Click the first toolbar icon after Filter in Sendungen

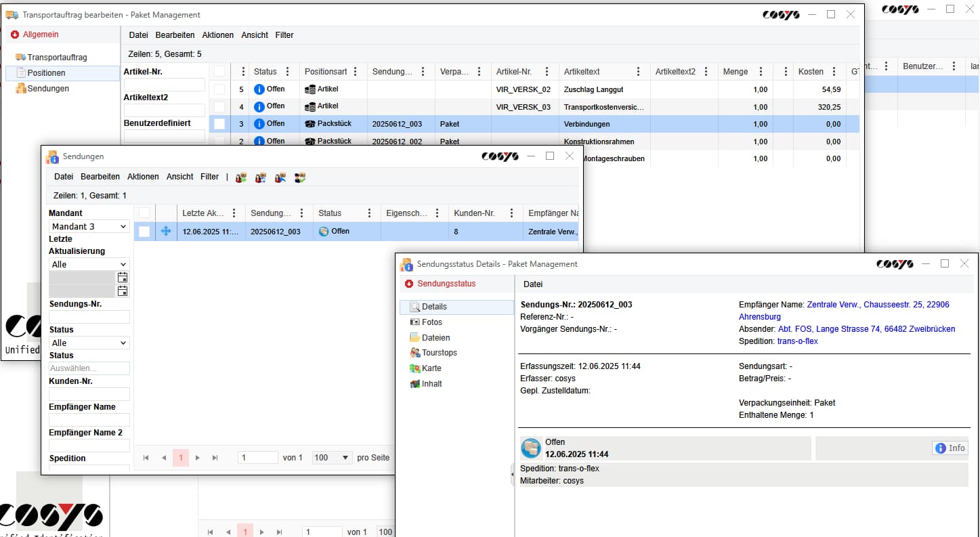[x=241, y=177]
